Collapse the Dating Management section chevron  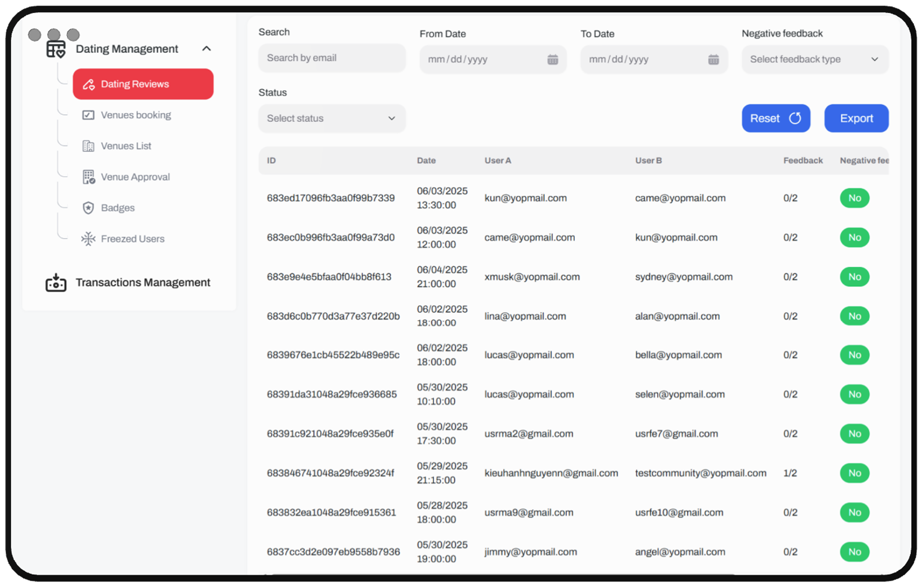coord(207,49)
